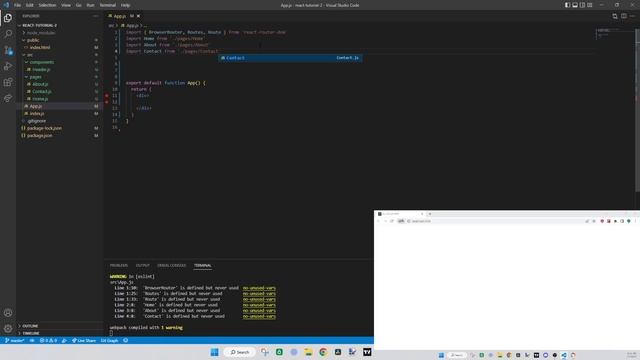This screenshot has width=640, height=360.
Task: Click the editor more actions ellipsis icon
Action: point(632,16)
